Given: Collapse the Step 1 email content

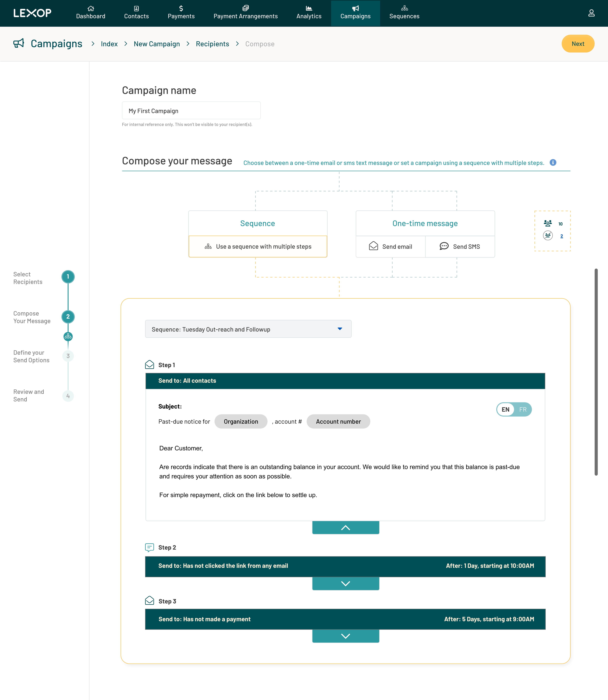Looking at the screenshot, I should click(x=345, y=527).
